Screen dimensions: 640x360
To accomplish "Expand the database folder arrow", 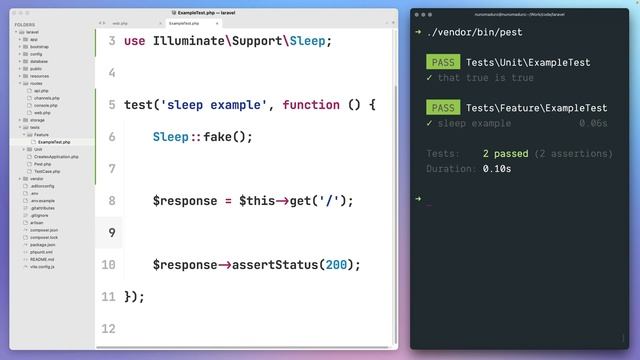I will coord(20,61).
